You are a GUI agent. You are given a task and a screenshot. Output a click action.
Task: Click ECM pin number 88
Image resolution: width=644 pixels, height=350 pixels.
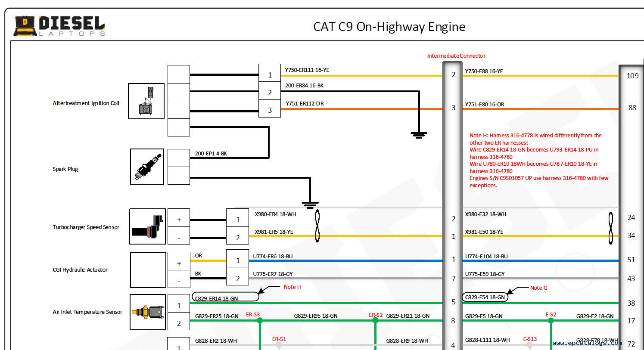click(632, 108)
